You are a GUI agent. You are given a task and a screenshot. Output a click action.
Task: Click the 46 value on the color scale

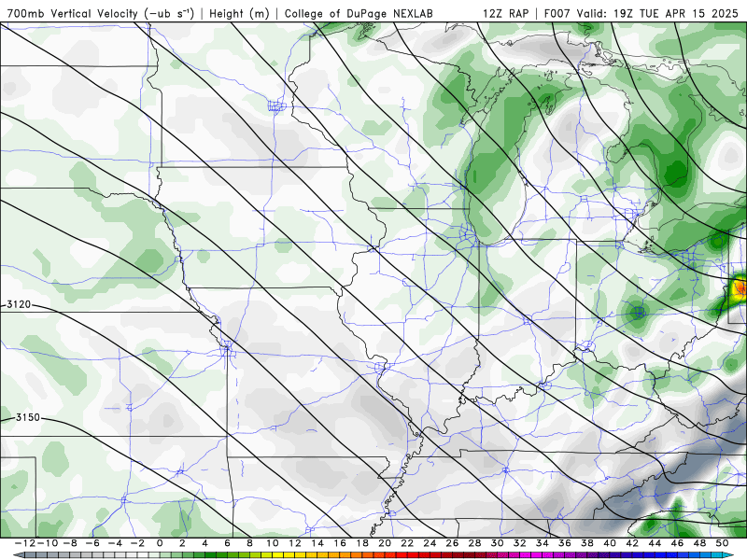[677, 543]
